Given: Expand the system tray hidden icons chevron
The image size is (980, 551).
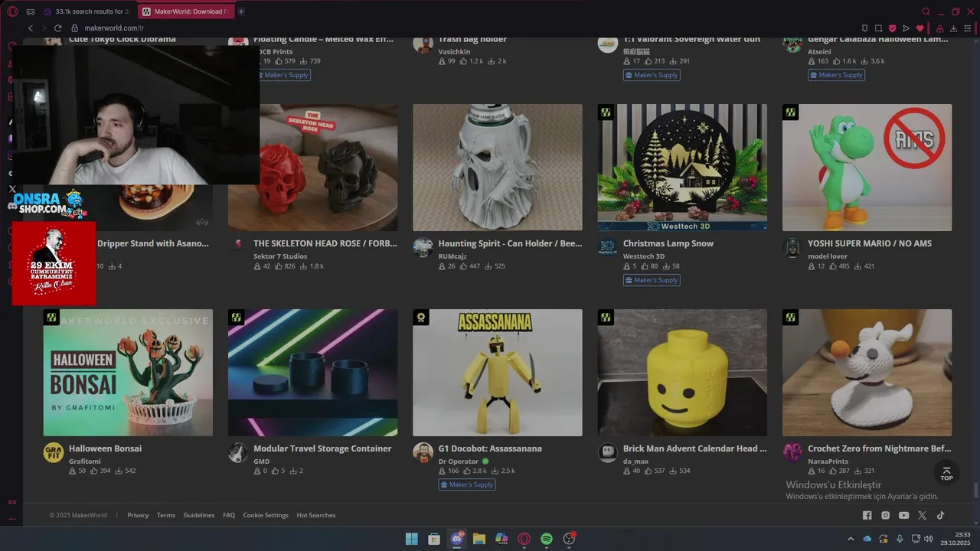Looking at the screenshot, I should (x=851, y=539).
